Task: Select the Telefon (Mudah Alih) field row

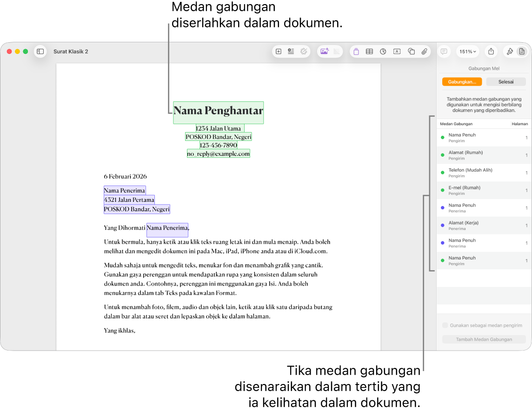Action: point(484,173)
